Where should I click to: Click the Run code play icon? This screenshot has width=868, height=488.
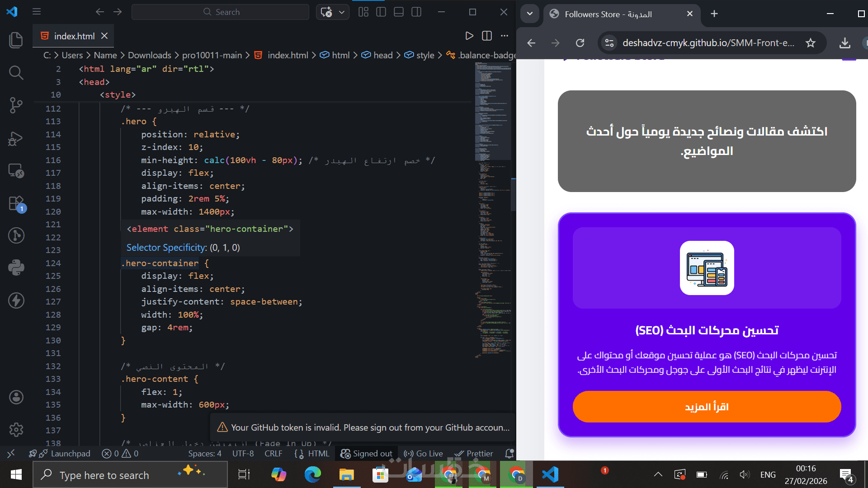(469, 36)
